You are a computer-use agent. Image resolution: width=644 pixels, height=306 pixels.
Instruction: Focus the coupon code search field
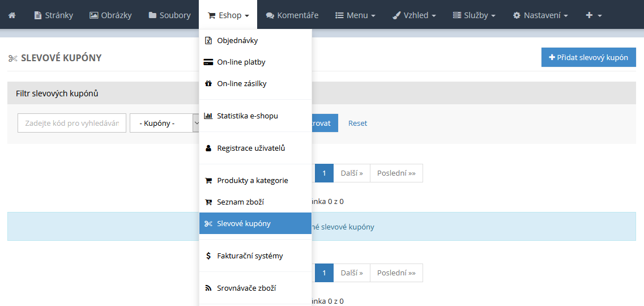click(x=72, y=124)
